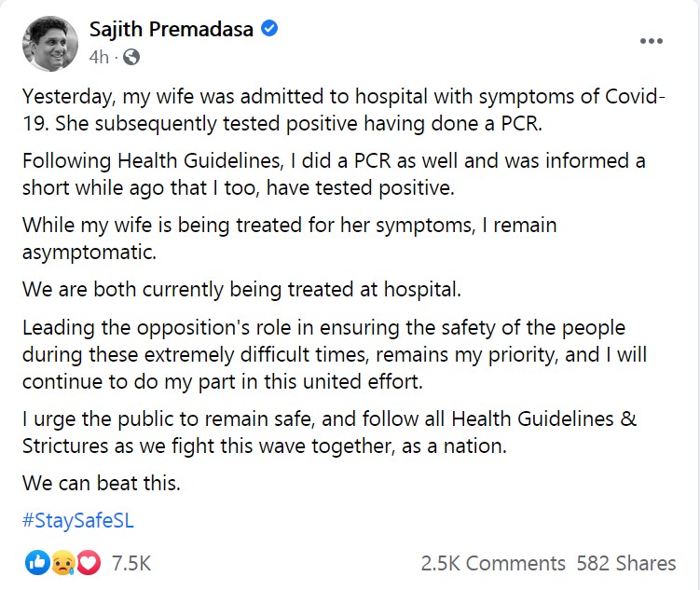Open the post's 4h timestamp
Image resolution: width=700 pixels, height=590 pixels.
point(99,57)
